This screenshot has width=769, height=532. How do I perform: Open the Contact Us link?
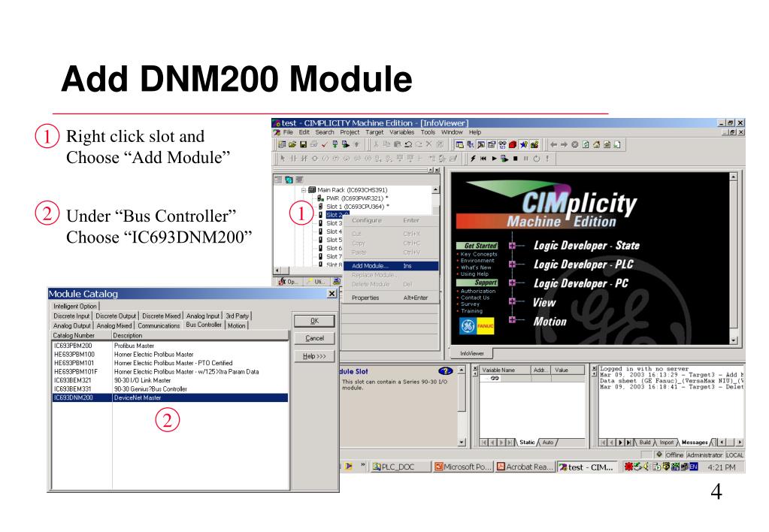475,298
